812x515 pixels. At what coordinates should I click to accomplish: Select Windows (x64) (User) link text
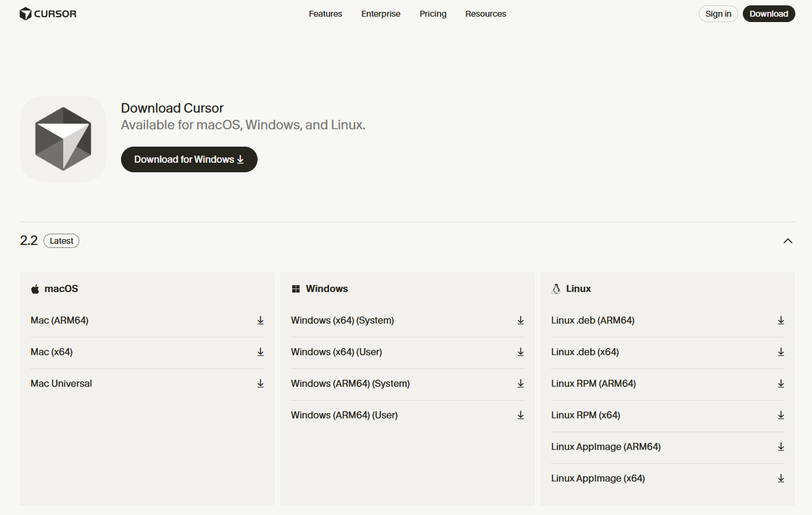[336, 352]
